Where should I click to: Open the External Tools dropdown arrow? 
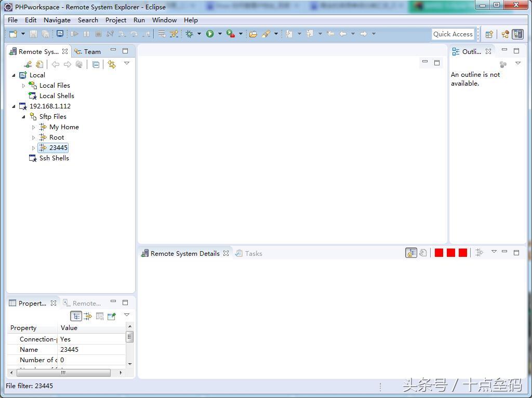point(241,34)
